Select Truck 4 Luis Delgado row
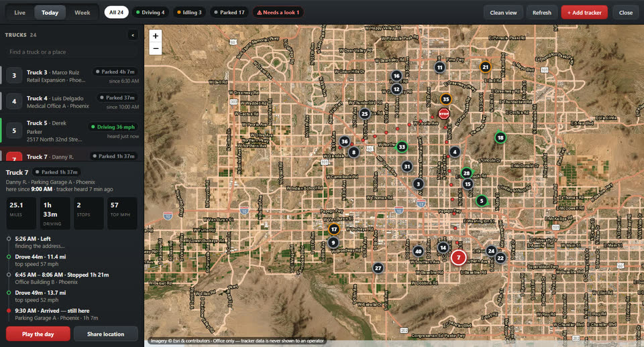The width and height of the screenshot is (644, 347). (72, 102)
